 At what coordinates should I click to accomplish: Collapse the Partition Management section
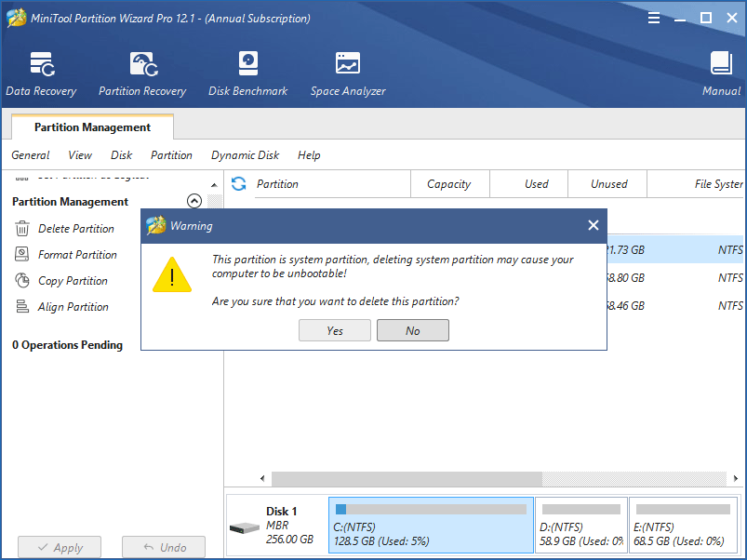click(194, 201)
